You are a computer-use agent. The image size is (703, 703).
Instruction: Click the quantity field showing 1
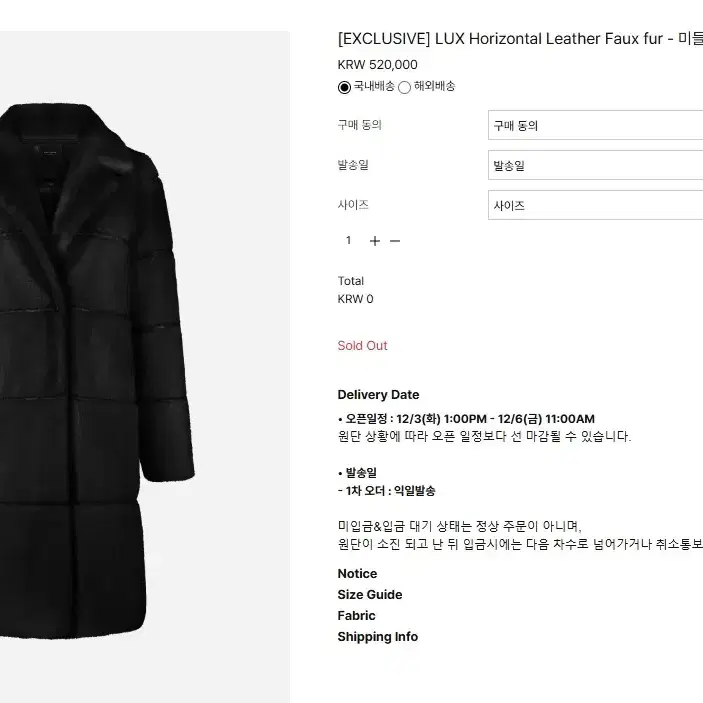click(x=348, y=241)
